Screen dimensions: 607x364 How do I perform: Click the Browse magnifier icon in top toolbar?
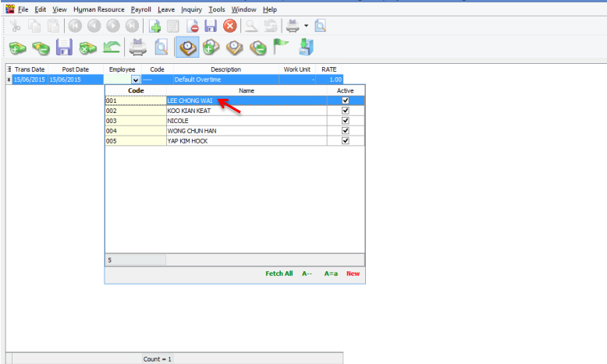252,26
